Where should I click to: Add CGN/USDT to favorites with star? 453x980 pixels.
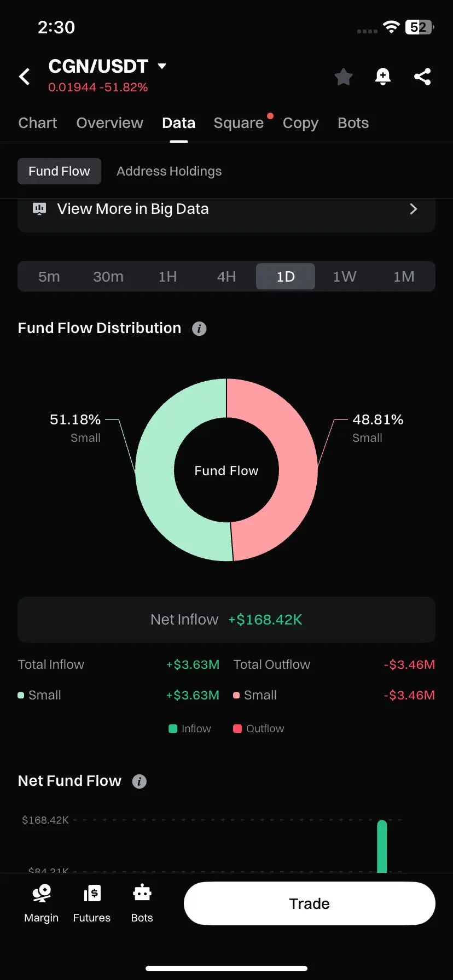tap(343, 77)
